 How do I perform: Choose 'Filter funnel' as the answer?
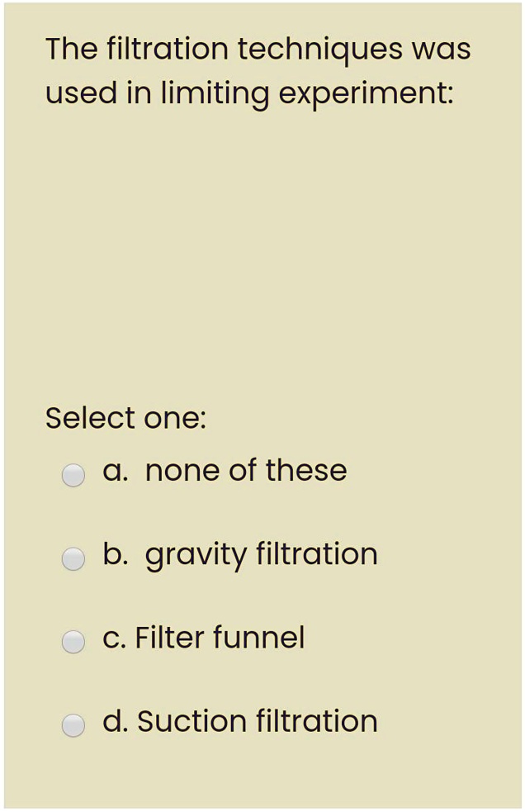73,642
